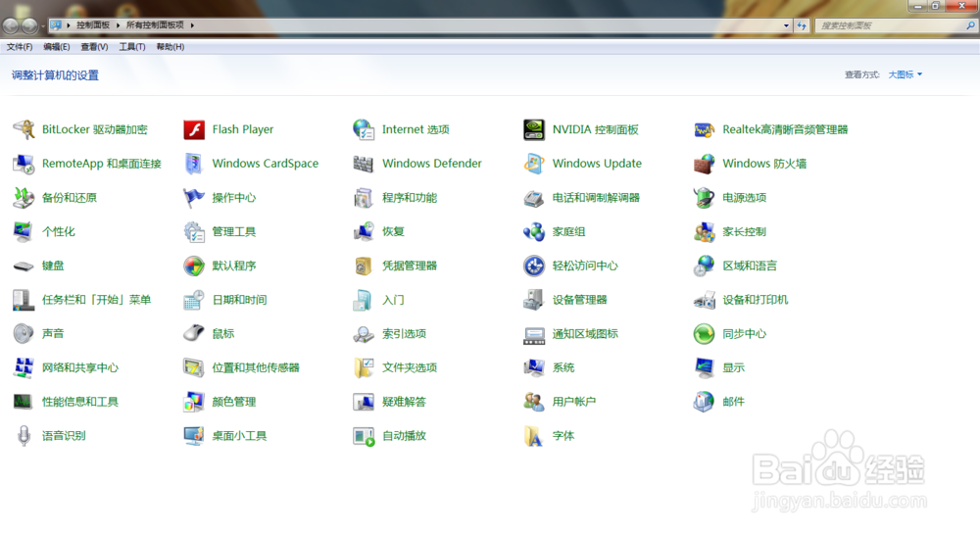Open recent pages dropdown beside the Forward button
The image size is (980, 534).
click(x=42, y=25)
